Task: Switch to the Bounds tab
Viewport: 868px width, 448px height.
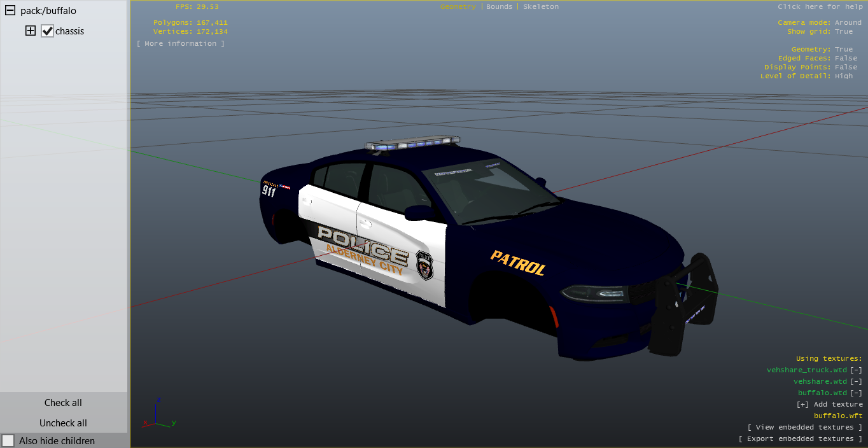Action: pos(499,6)
